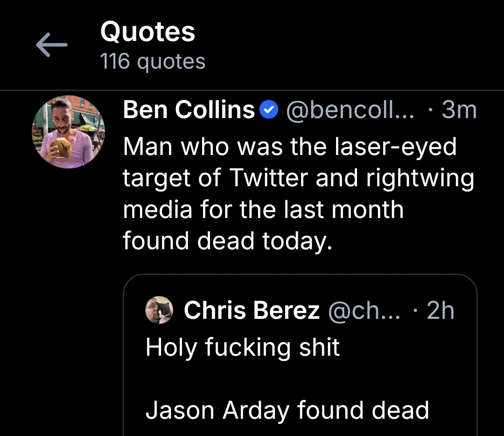Open Chris Berez's small avatar
Screen dimensions: 504x436
click(159, 310)
